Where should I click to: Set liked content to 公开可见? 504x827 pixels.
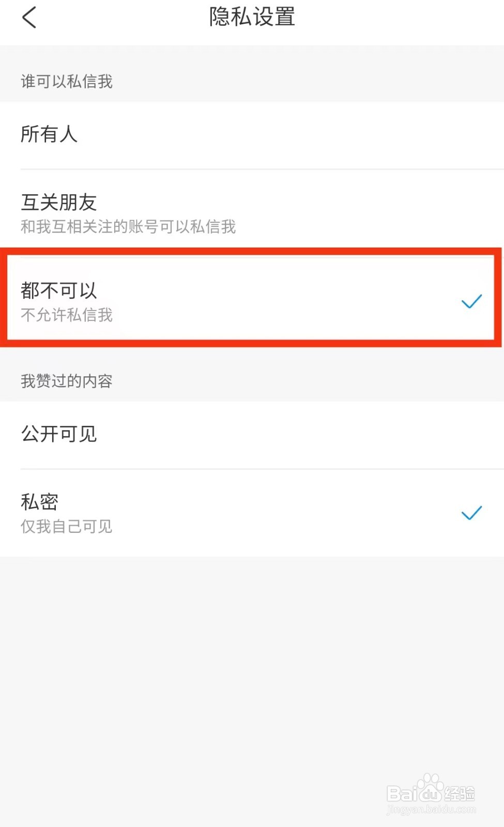[x=252, y=435]
